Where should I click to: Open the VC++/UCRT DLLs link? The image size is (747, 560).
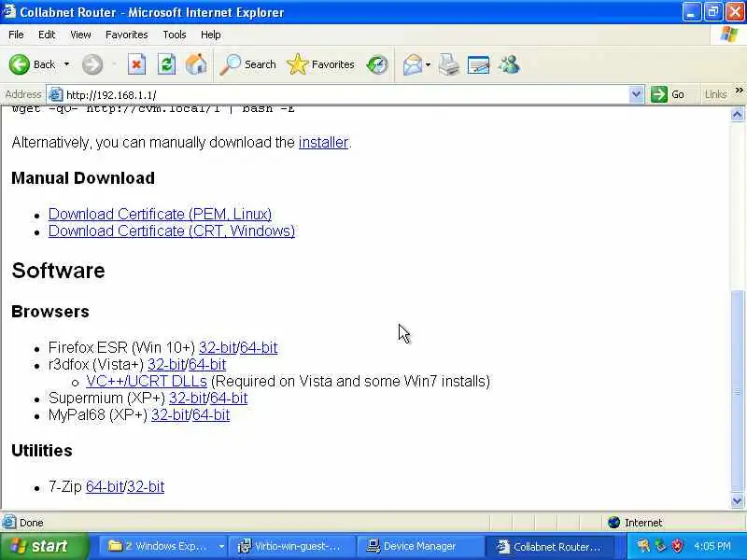pyautogui.click(x=147, y=381)
